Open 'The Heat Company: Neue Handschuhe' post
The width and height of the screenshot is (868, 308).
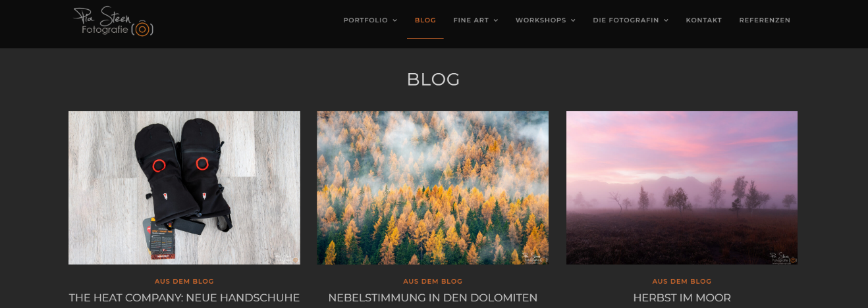click(x=184, y=298)
